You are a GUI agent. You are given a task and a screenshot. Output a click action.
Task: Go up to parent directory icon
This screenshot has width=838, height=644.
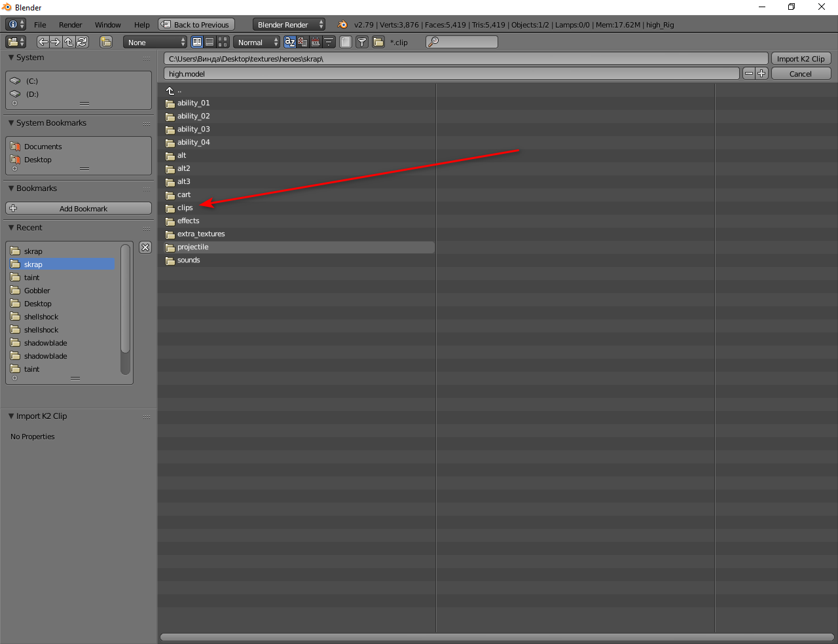(x=69, y=42)
